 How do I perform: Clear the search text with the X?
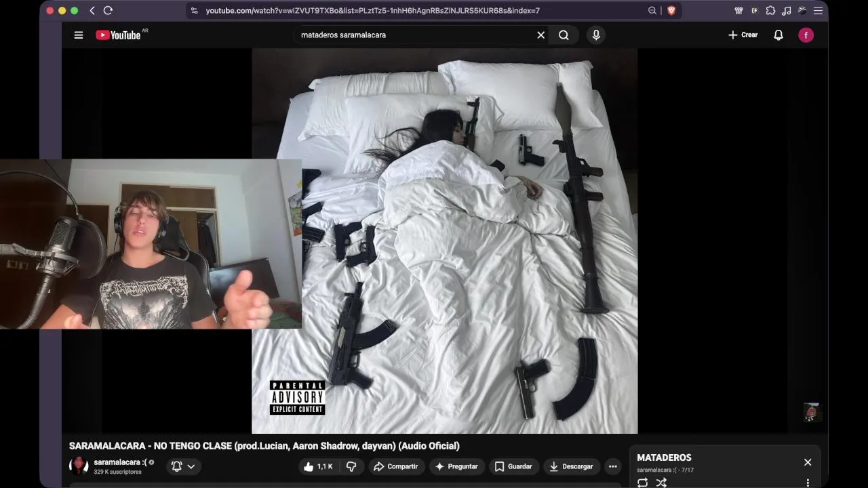[x=540, y=35]
